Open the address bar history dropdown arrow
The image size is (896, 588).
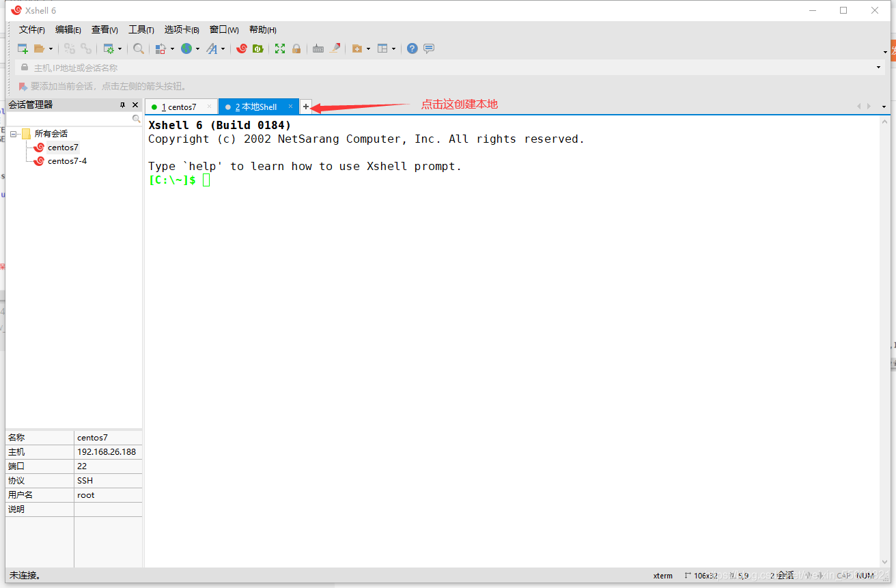coord(879,68)
